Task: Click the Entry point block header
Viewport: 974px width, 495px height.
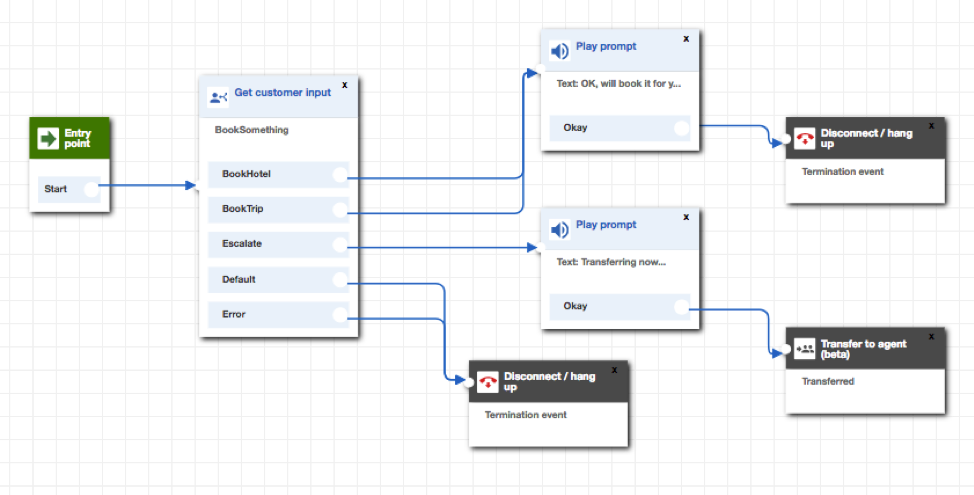Action: [70, 139]
